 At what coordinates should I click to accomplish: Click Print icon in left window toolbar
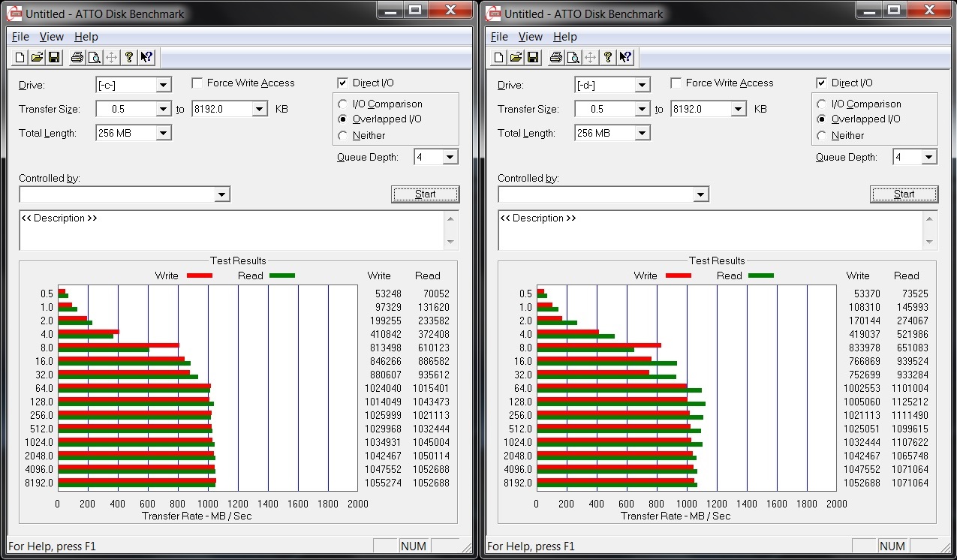coord(77,57)
